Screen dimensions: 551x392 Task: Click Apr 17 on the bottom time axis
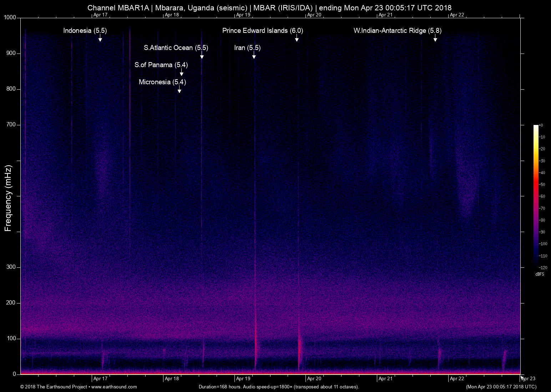tap(100, 379)
